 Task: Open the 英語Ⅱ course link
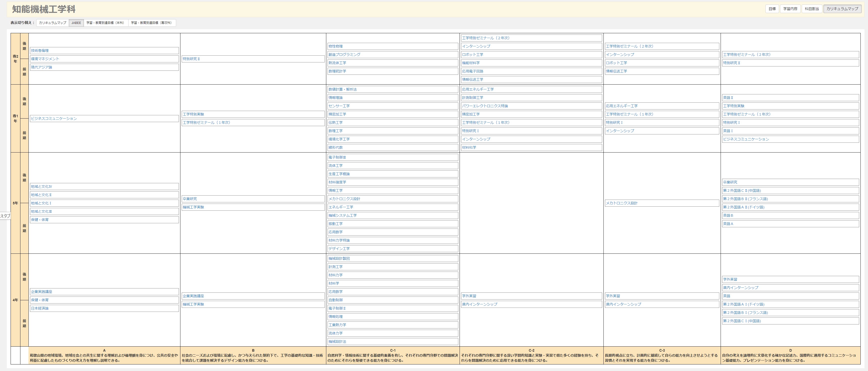click(728, 98)
